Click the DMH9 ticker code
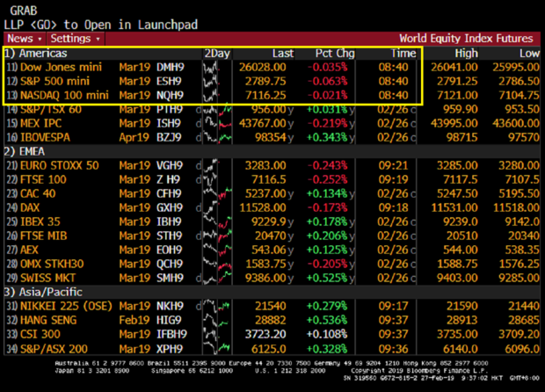The image size is (545, 392). click(171, 67)
